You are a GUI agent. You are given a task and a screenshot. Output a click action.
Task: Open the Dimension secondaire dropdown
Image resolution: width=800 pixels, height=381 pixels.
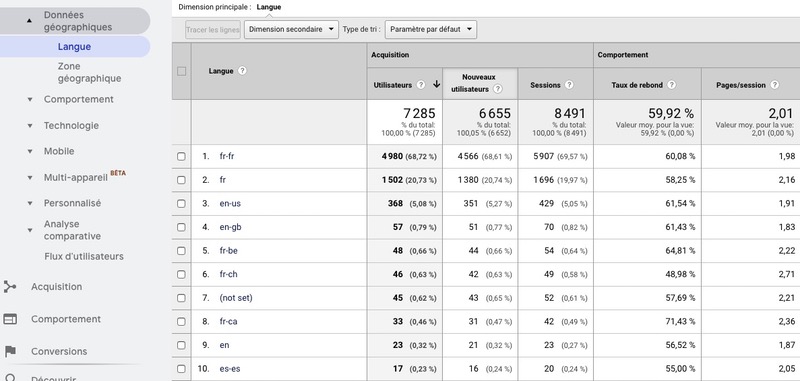pyautogui.click(x=291, y=30)
